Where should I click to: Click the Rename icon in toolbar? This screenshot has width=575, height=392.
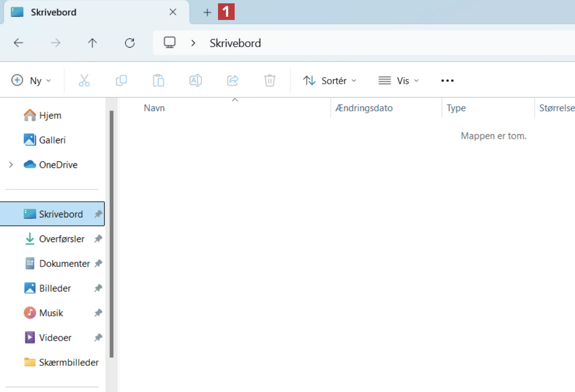[x=196, y=80]
